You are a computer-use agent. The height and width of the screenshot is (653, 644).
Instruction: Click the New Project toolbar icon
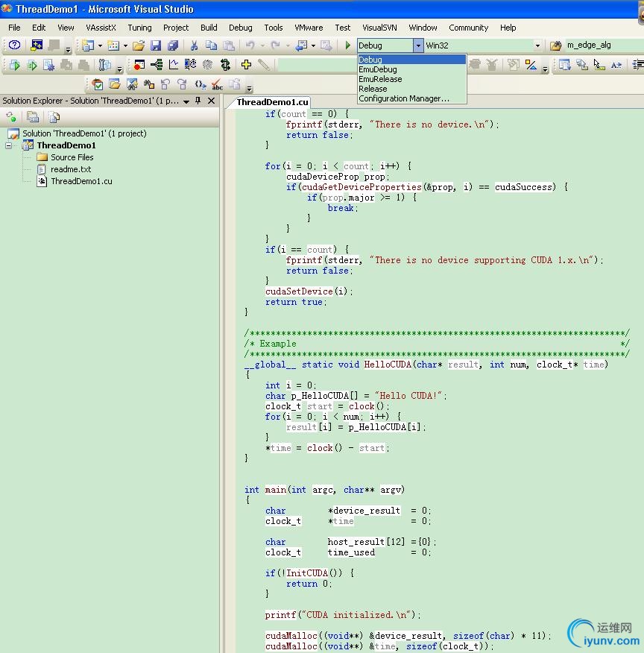click(88, 45)
